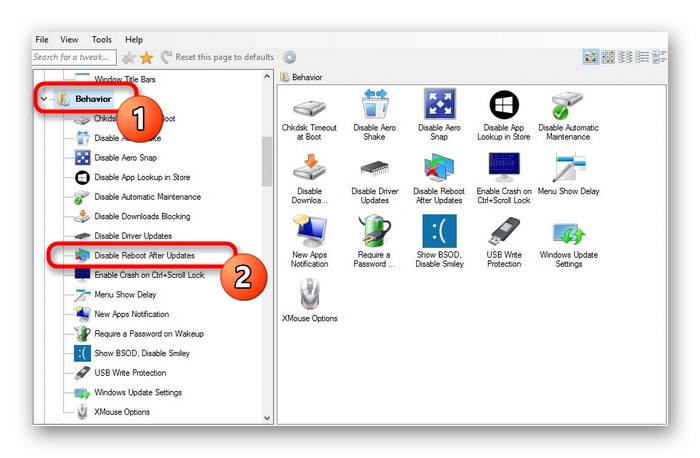
Task: Select Disable Driver Updates in the tree
Action: (133, 236)
